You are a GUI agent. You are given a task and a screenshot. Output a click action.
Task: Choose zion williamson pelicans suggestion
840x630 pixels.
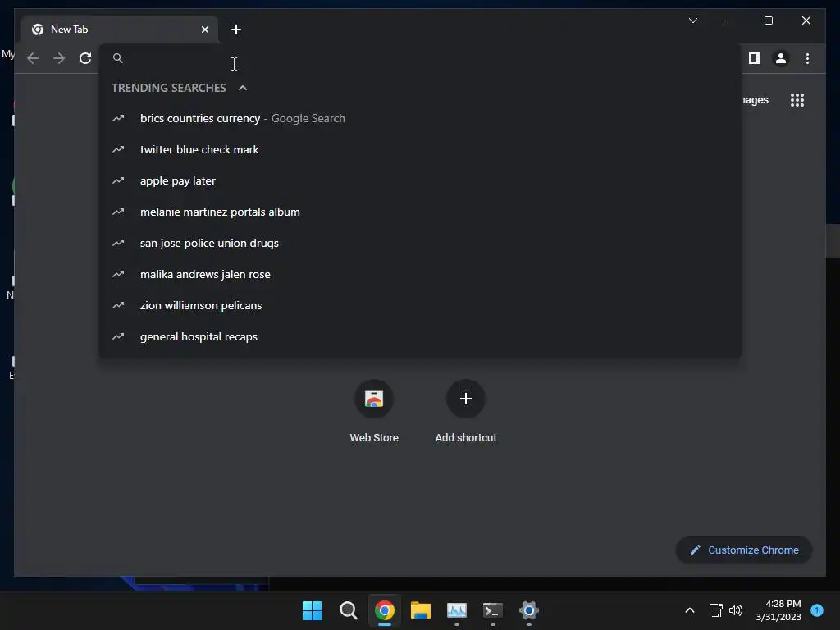click(421, 305)
